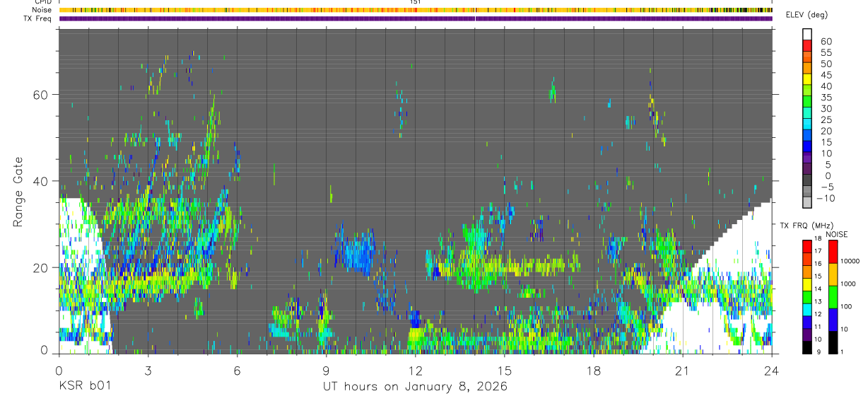The image size is (868, 401).
Task: Click the "0" tick on the UT hours axis
Action: coord(59,370)
